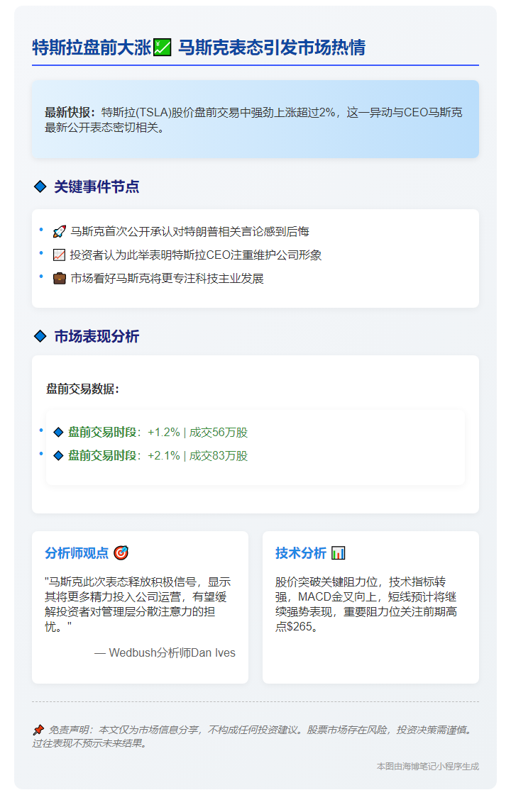Click the 关键事件节点 section heading

click(97, 187)
